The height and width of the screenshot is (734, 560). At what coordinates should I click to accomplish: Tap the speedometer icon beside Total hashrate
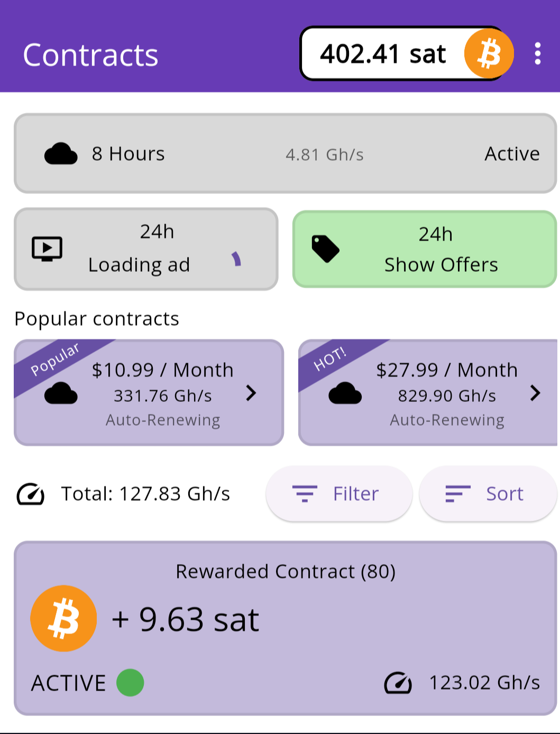(31, 494)
